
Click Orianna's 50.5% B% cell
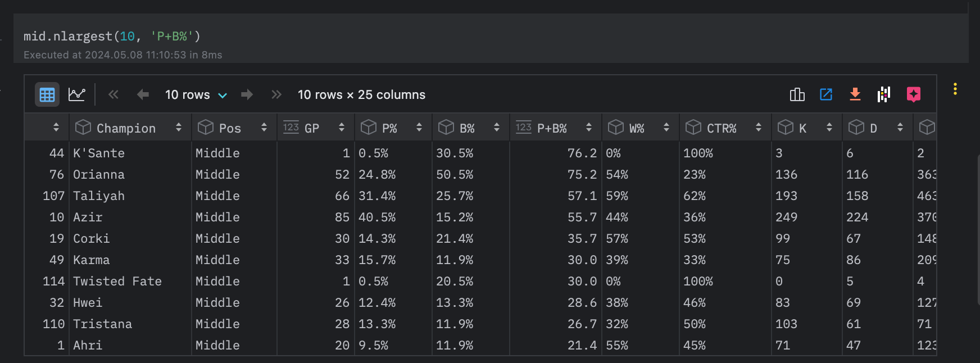(x=471, y=174)
